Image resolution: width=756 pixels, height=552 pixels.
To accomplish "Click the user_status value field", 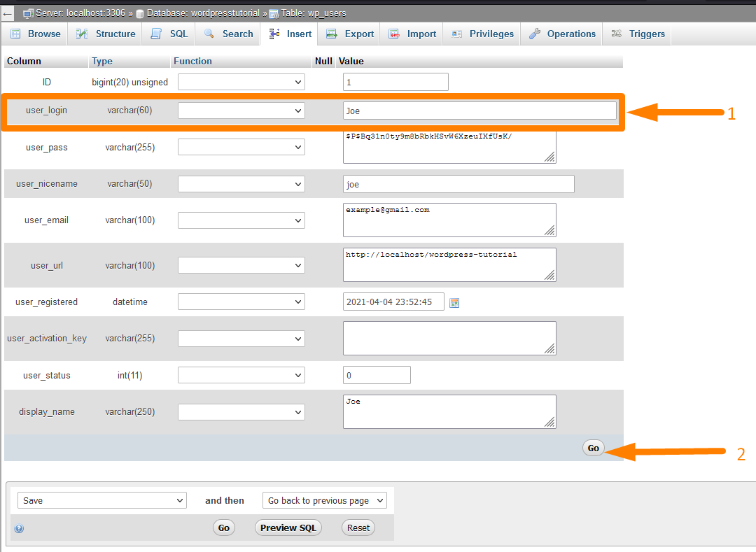I will [377, 375].
